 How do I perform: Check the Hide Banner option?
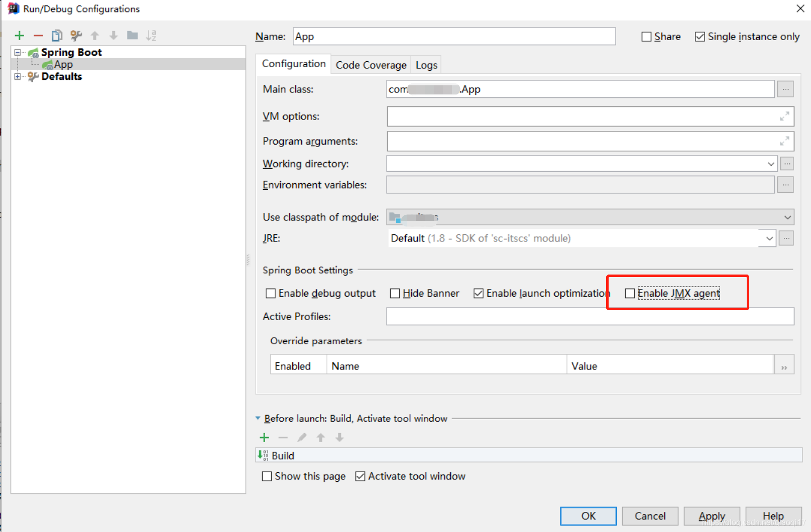coord(395,293)
